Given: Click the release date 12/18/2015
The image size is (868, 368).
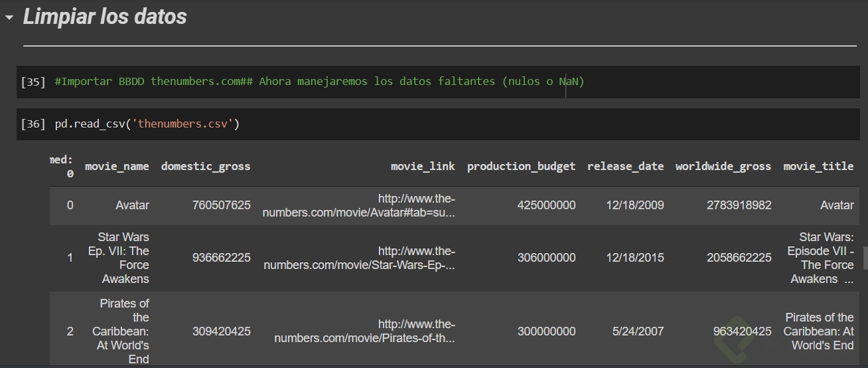Looking at the screenshot, I should pos(635,258).
